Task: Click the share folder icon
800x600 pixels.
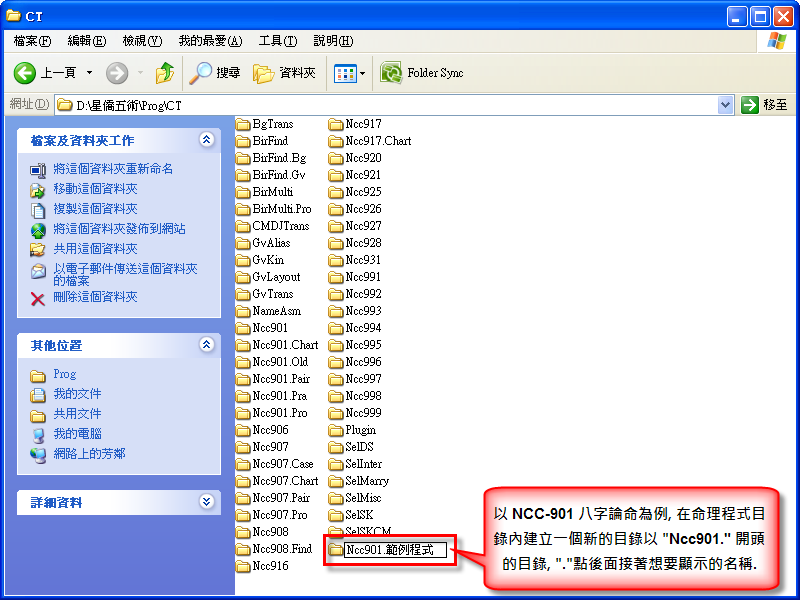Action: click(38, 249)
